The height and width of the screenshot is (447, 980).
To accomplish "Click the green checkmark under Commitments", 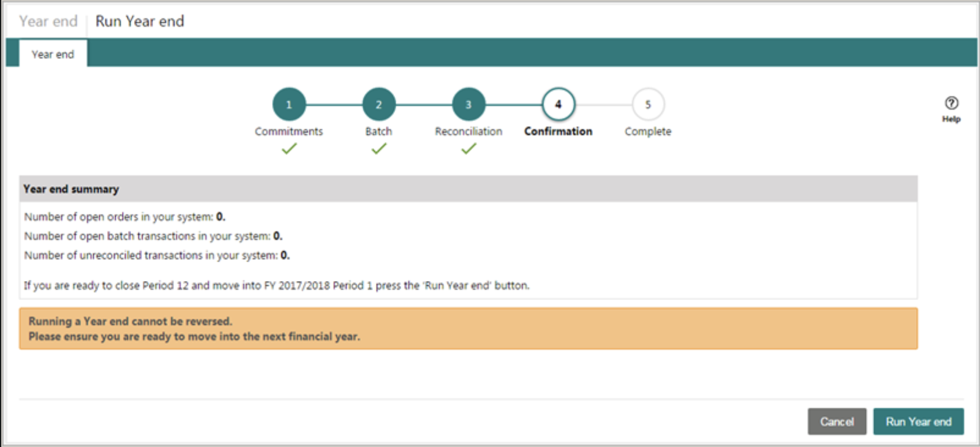I will point(289,149).
